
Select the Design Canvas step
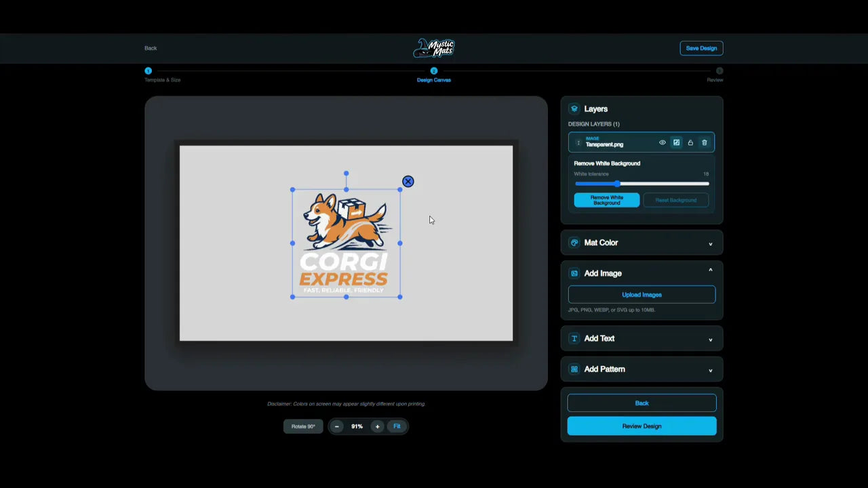434,75
